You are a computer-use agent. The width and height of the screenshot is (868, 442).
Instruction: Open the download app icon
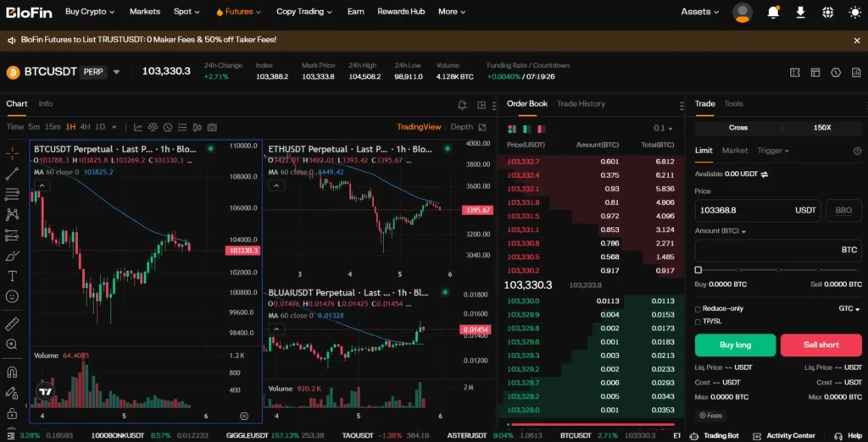(800, 12)
